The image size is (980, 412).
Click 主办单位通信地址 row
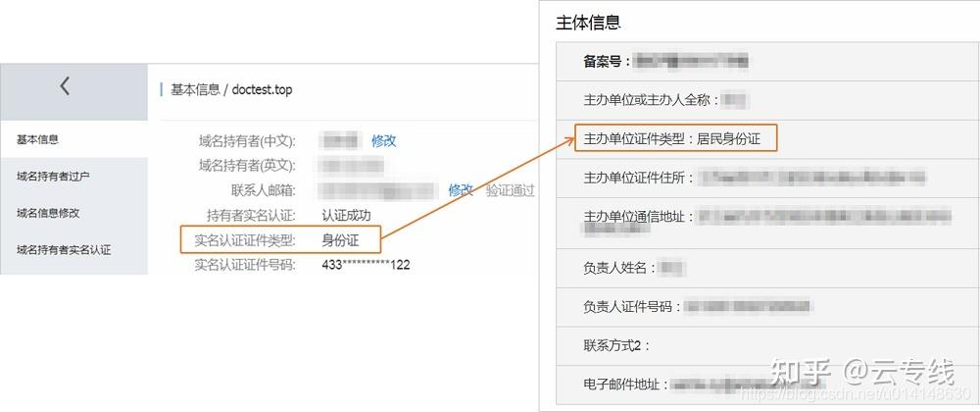tap(767, 224)
